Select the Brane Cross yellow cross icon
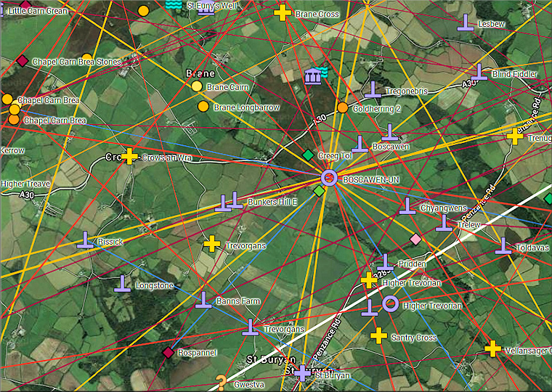This screenshot has width=552, height=392. tap(283, 12)
